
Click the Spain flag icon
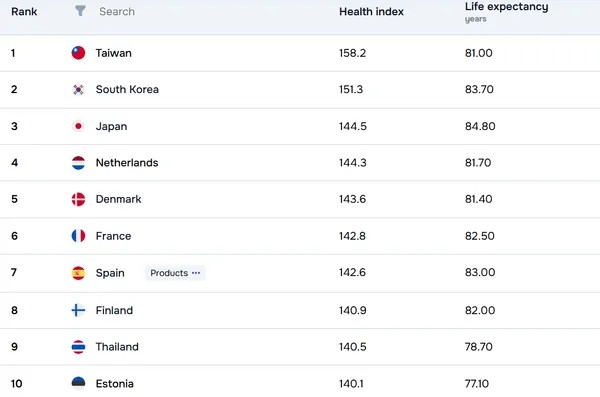pyautogui.click(x=78, y=273)
